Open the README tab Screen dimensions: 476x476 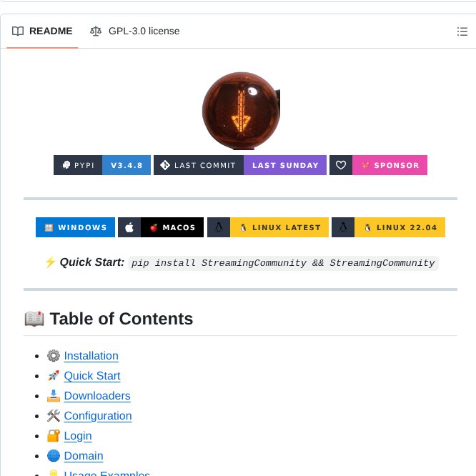pyautogui.click(x=43, y=31)
